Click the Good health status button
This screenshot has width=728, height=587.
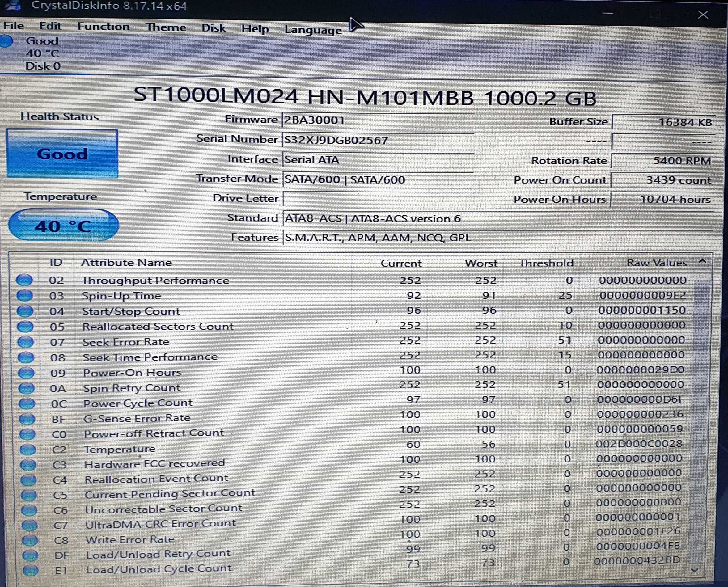[x=62, y=154]
